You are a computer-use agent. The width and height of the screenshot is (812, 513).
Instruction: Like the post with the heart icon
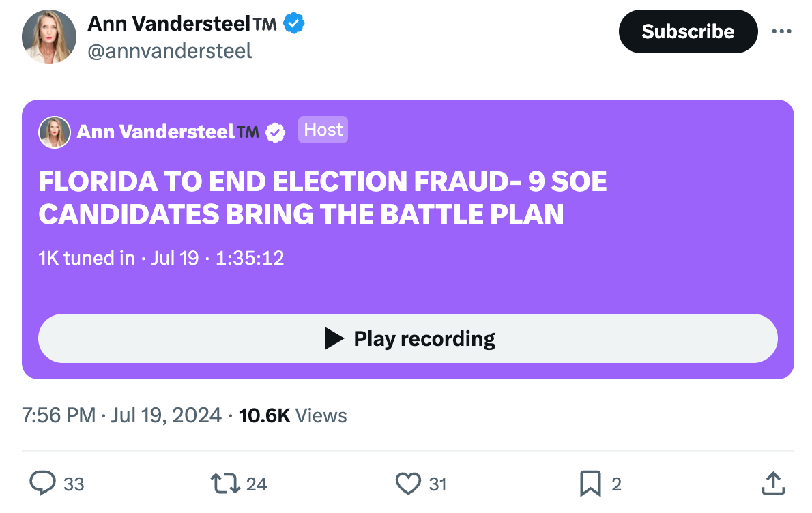[x=408, y=484]
